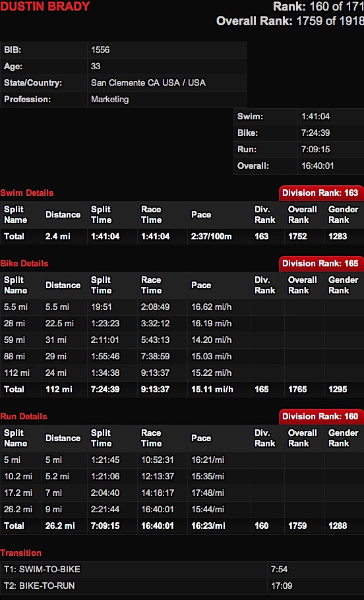The width and height of the screenshot is (364, 600).
Task: Click the Transition section heading
Action: tap(20, 553)
